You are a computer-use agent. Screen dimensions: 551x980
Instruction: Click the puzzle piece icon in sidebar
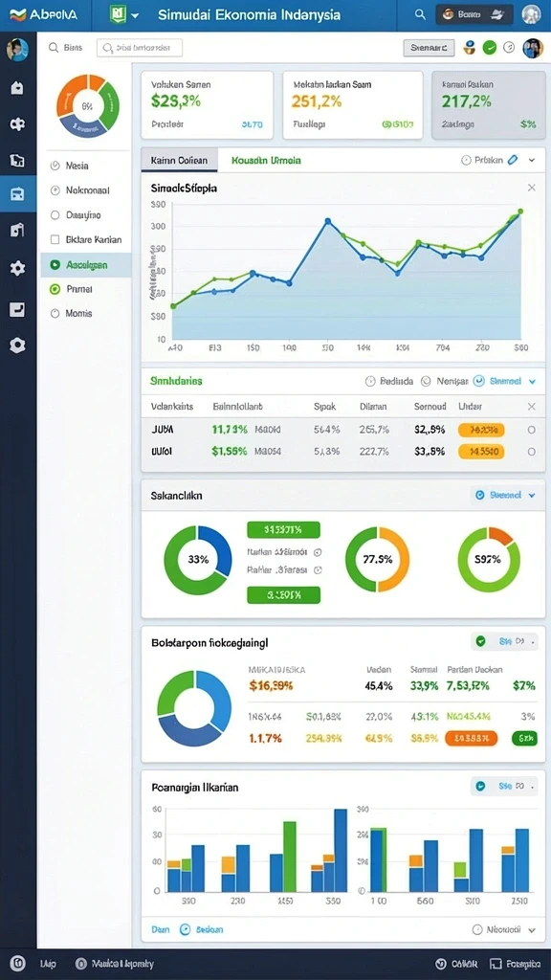point(17,123)
